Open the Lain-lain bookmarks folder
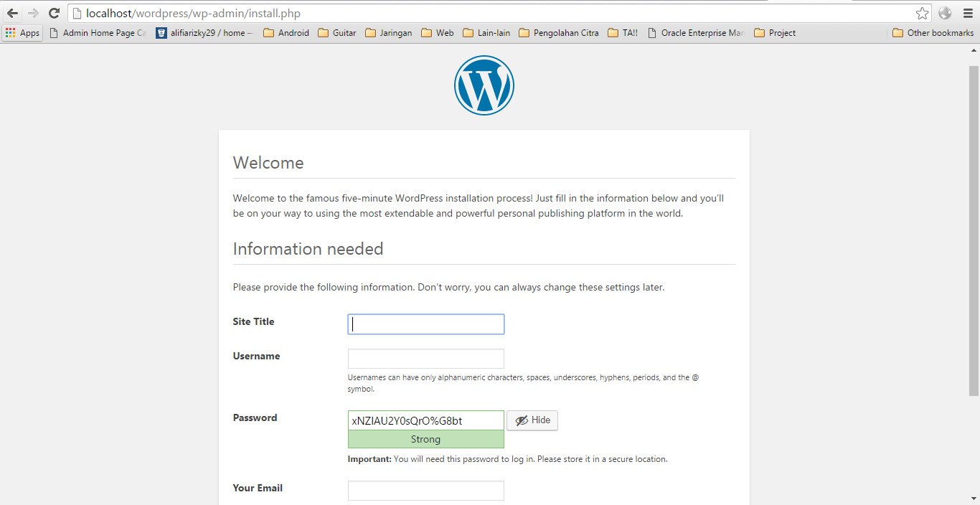Image resolution: width=980 pixels, height=505 pixels. 486,33
